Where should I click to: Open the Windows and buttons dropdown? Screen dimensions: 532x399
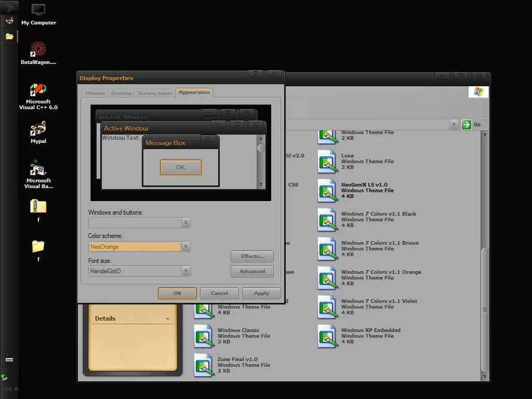point(185,222)
